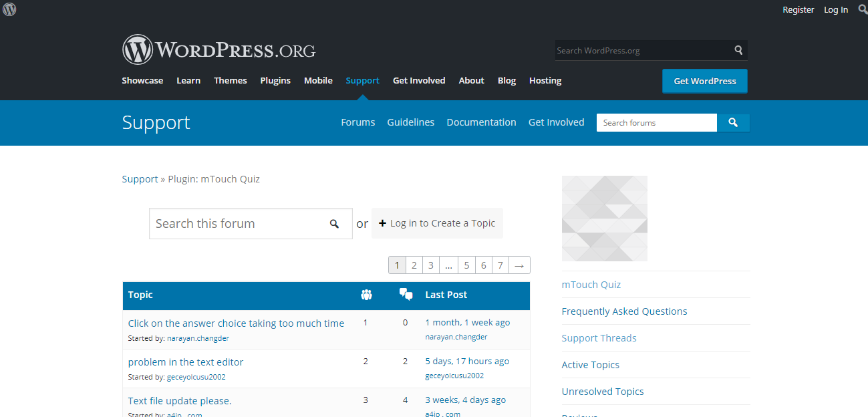868x417 pixels.
Task: Open the Learn menu item
Action: pyautogui.click(x=188, y=80)
